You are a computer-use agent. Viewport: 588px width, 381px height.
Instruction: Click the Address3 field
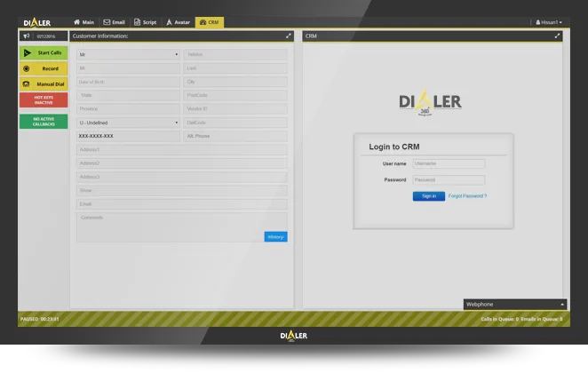click(182, 177)
